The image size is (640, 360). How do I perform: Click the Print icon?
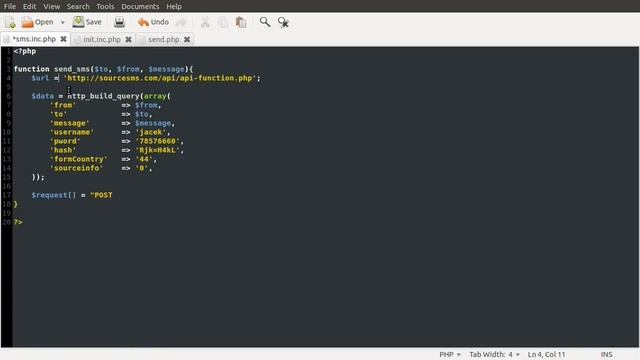[x=119, y=22]
